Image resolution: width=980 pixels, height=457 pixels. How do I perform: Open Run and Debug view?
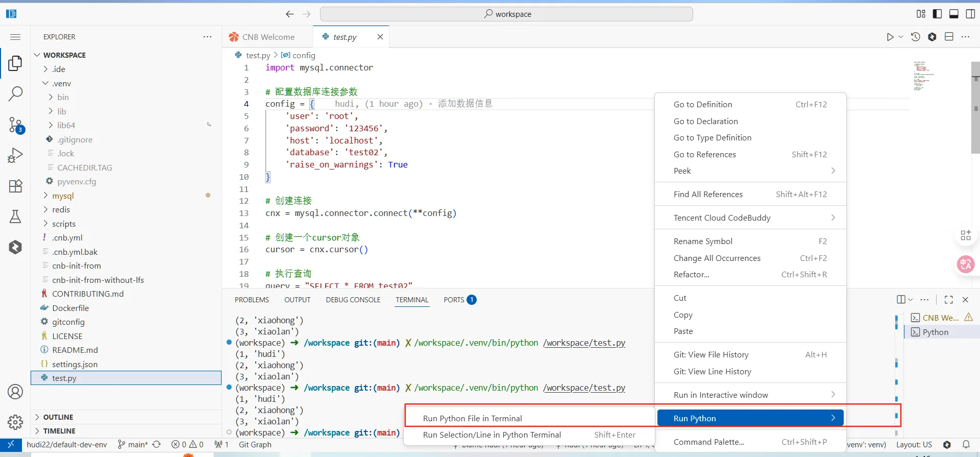(x=15, y=155)
